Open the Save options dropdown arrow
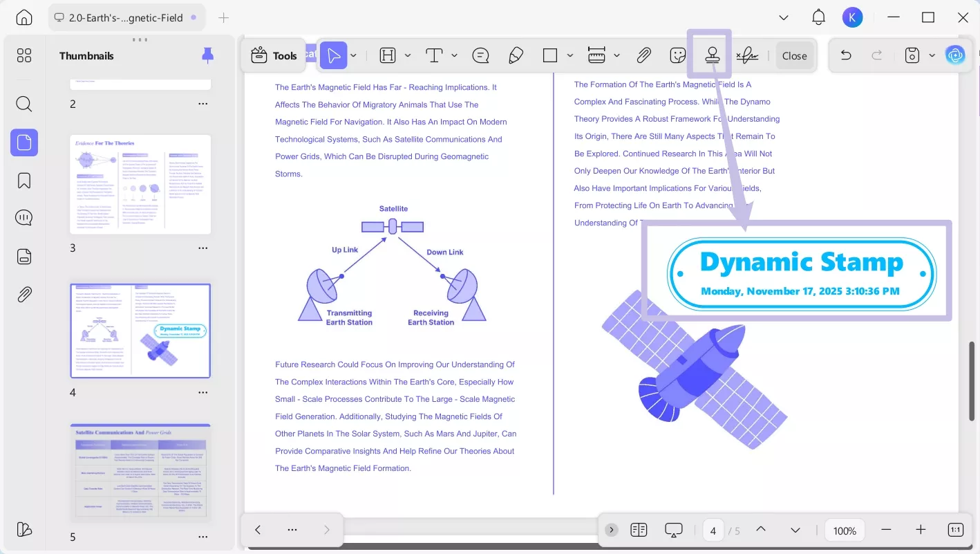Image resolution: width=980 pixels, height=554 pixels. point(932,56)
